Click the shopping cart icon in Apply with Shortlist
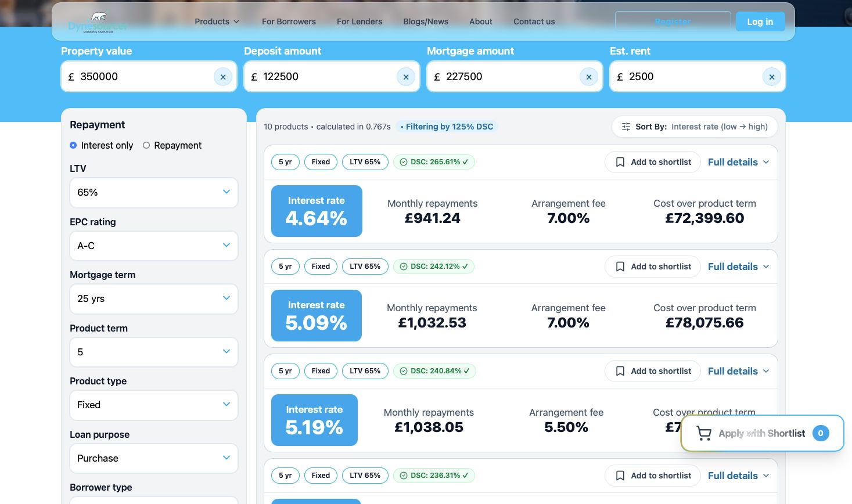 (704, 433)
